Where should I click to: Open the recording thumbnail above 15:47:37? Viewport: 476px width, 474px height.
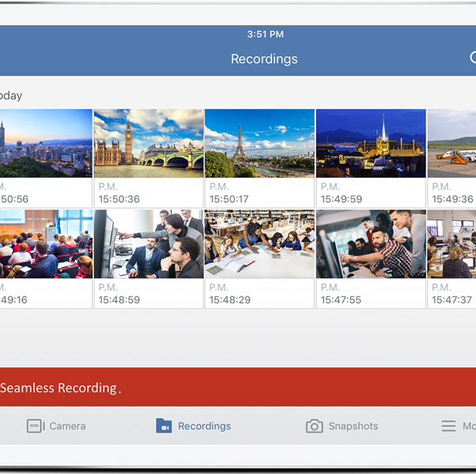(451, 243)
